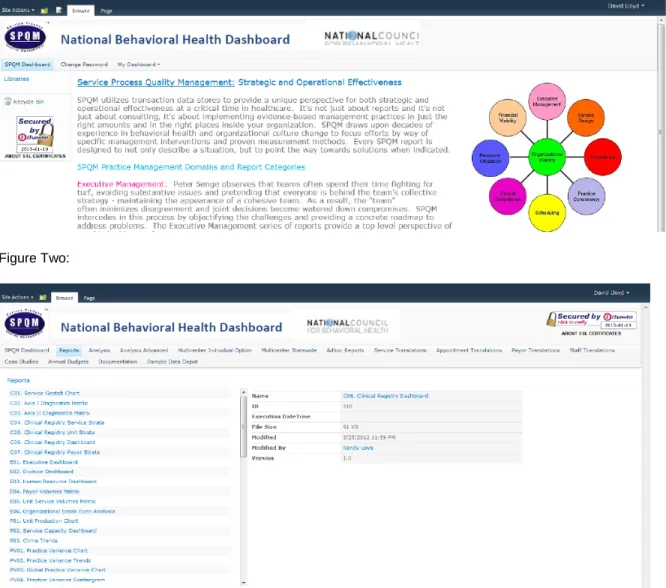The image size is (666, 588).
Task: Click C06. Clinical Registry Dashboard in the Name field
Action: pos(386,396)
